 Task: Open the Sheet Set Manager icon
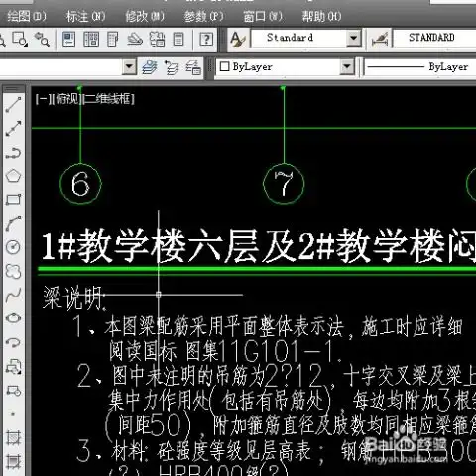click(x=135, y=39)
